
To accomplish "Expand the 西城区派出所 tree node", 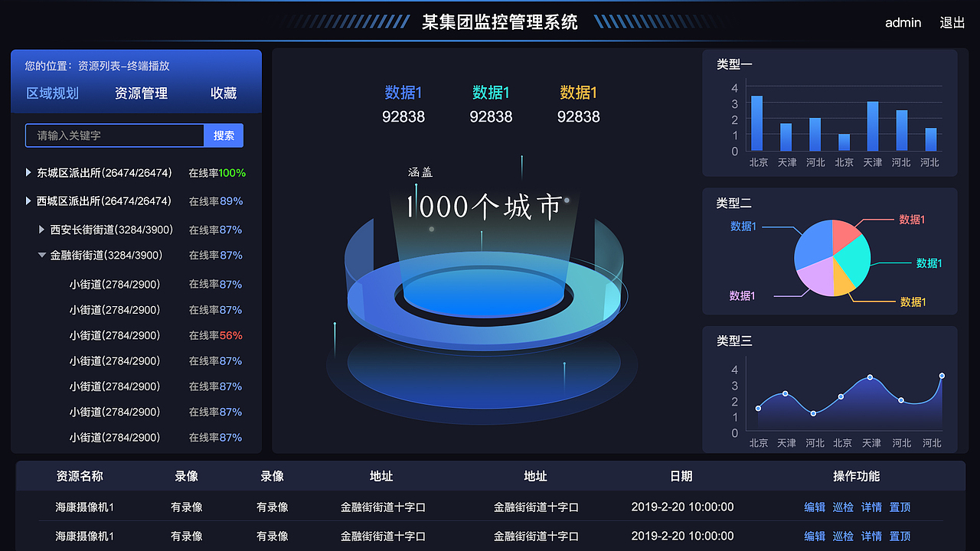I will coord(28,201).
